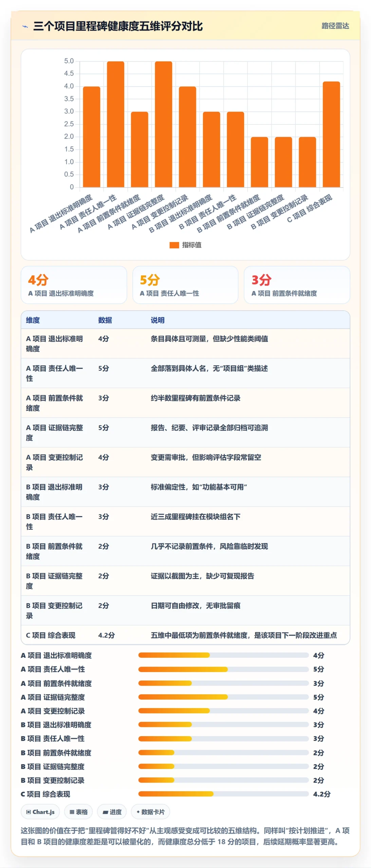Open the 5分 责任人唯一性 summary card
This screenshot has height=868, width=371.
point(185,285)
